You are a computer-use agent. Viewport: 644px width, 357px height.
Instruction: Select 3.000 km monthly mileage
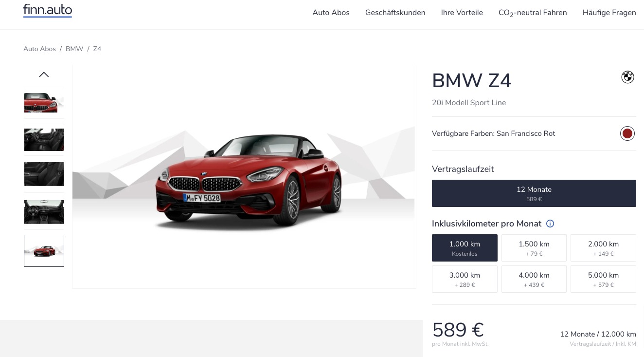[465, 279]
